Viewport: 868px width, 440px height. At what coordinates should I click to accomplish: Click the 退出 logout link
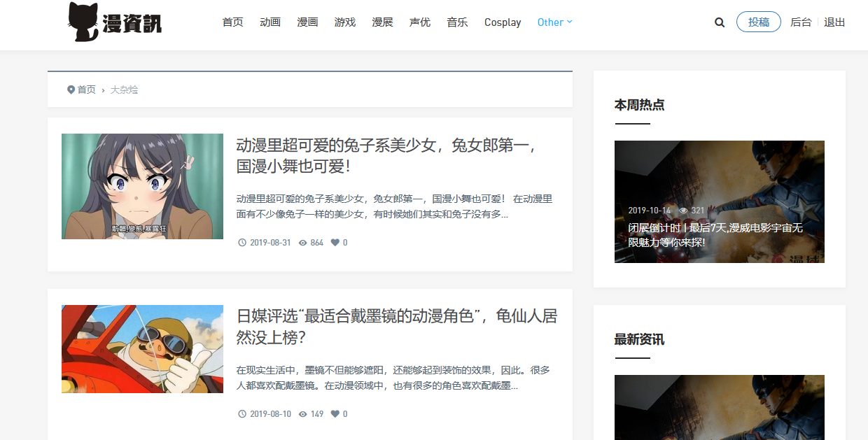834,22
